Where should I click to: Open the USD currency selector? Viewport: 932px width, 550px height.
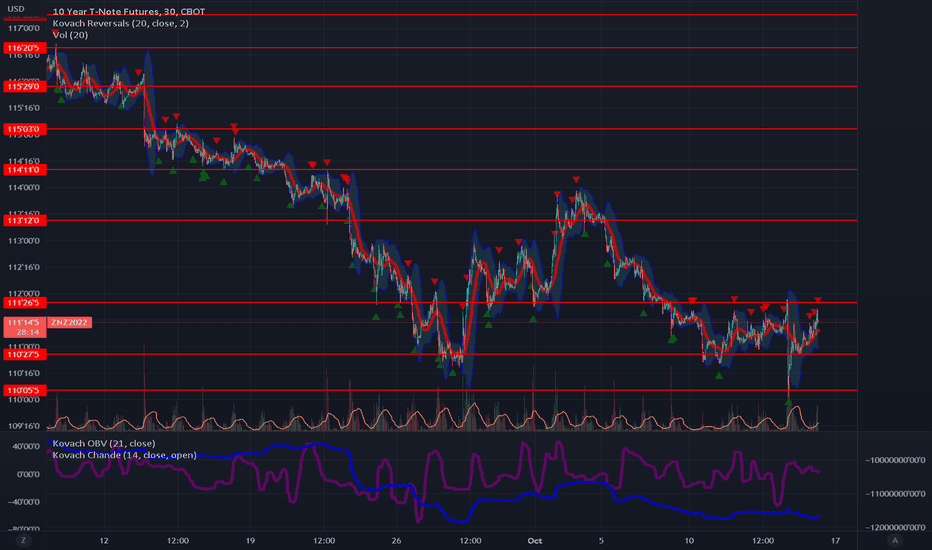point(15,9)
